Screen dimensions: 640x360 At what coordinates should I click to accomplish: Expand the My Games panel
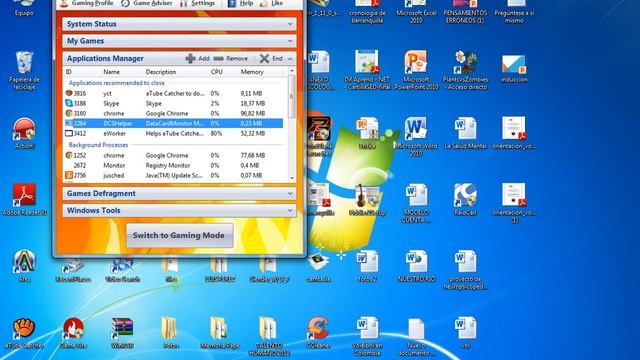tap(179, 41)
